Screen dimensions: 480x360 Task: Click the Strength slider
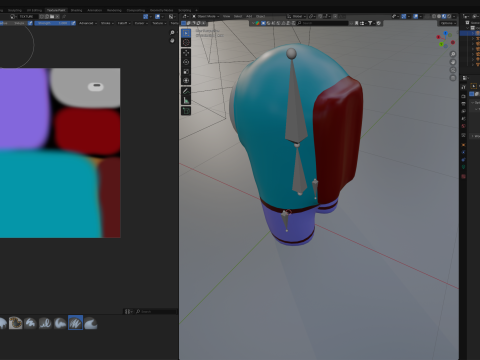(x=52, y=23)
